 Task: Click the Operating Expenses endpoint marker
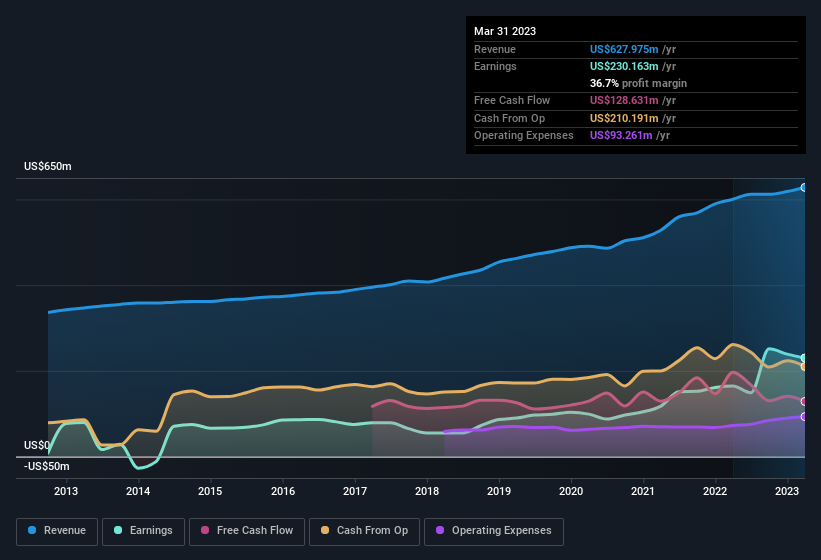click(804, 417)
